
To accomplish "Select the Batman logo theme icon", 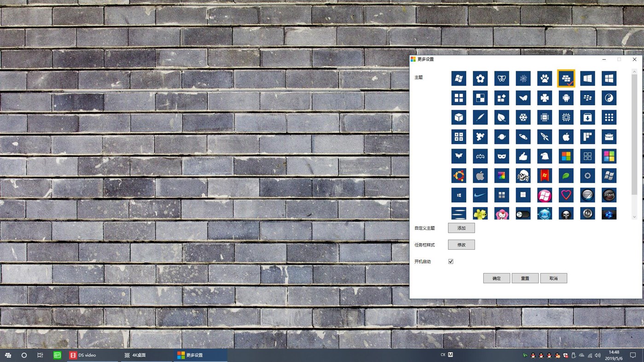I will [x=458, y=156].
